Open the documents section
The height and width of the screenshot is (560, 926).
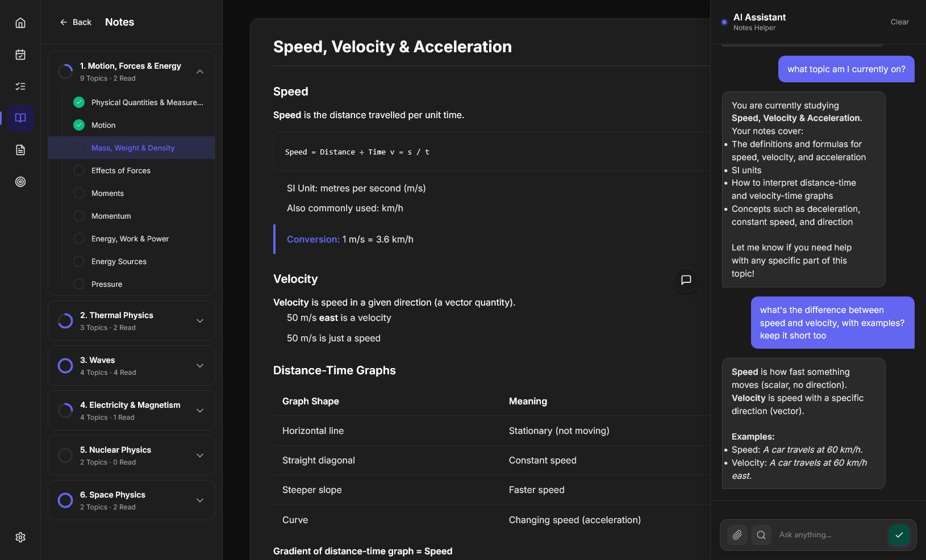point(20,150)
